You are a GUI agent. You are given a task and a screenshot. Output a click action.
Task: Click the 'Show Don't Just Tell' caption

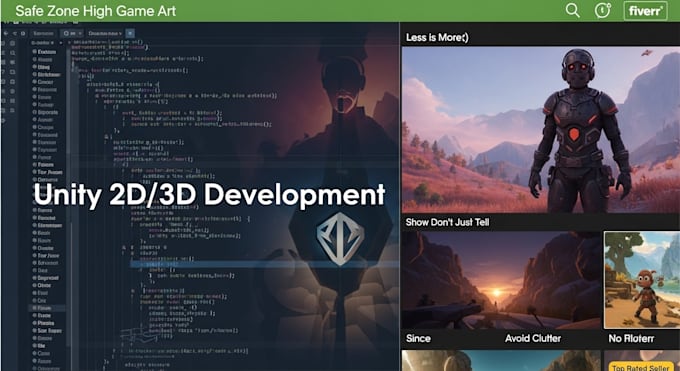[447, 222]
